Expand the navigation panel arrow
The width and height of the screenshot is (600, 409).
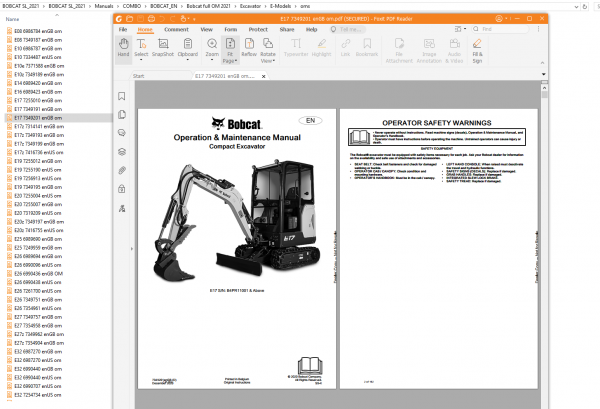132,249
